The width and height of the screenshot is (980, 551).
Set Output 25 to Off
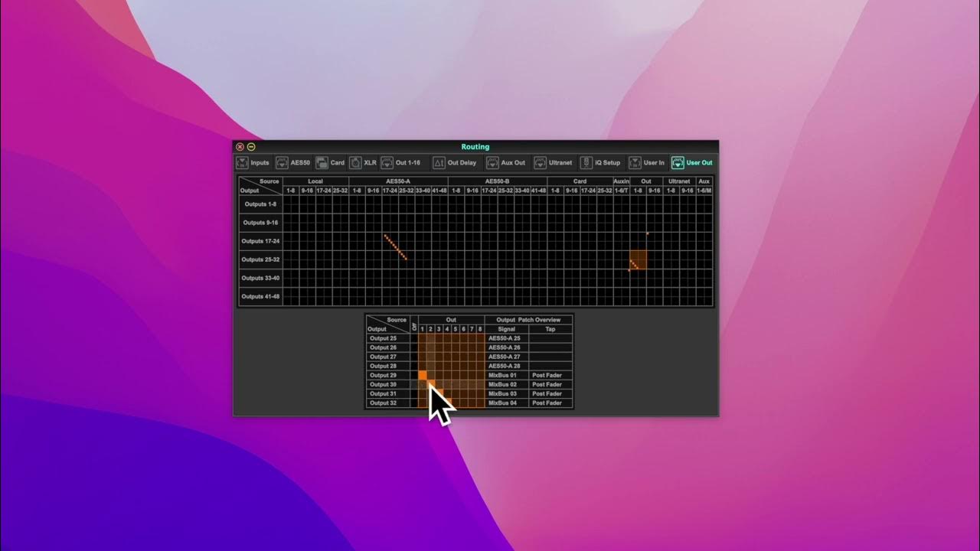tap(413, 338)
